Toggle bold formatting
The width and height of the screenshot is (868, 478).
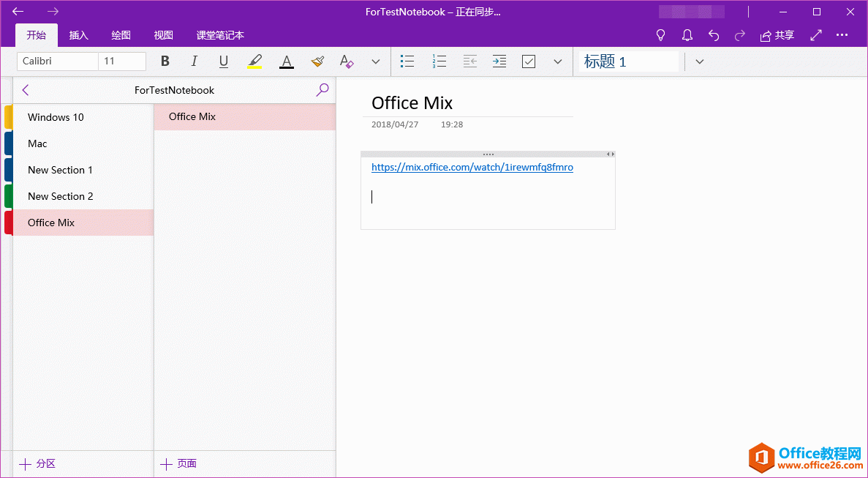(x=165, y=61)
